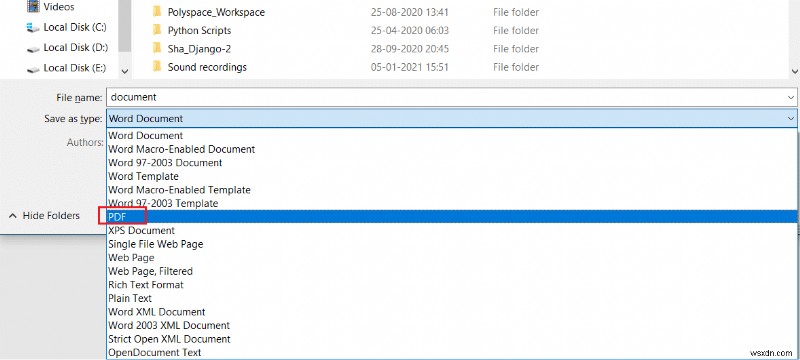Select PDF in the file type list
The width and height of the screenshot is (800, 360).
click(452, 217)
